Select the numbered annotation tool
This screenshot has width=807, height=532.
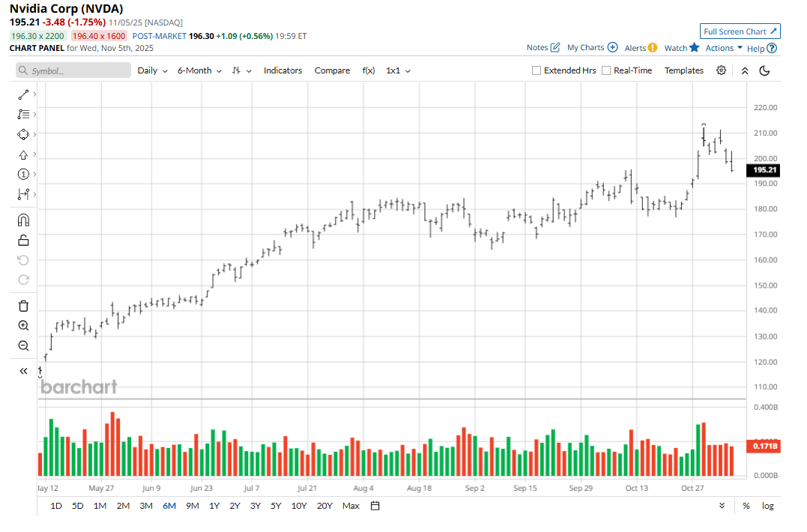coord(23,175)
